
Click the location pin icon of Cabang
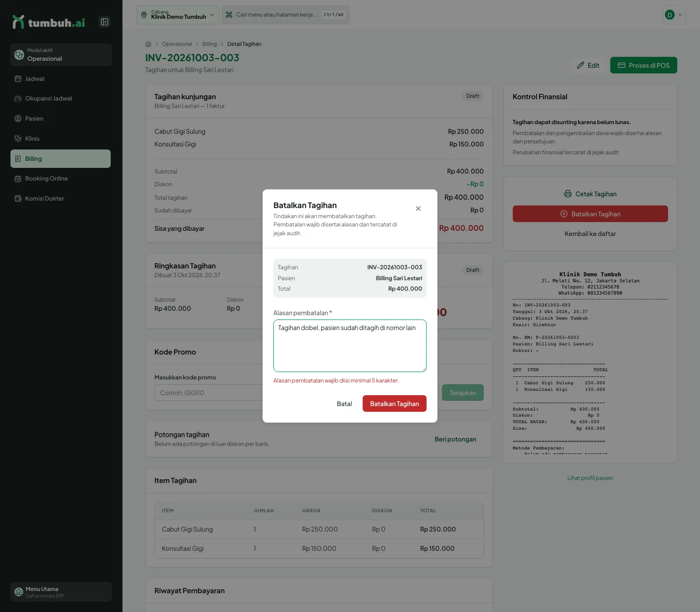pyautogui.click(x=144, y=15)
